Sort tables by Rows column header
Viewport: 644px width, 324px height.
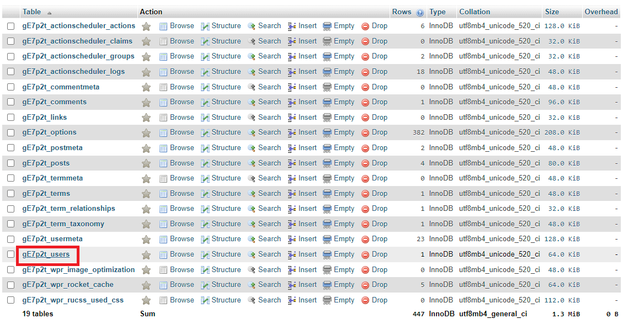tap(401, 12)
